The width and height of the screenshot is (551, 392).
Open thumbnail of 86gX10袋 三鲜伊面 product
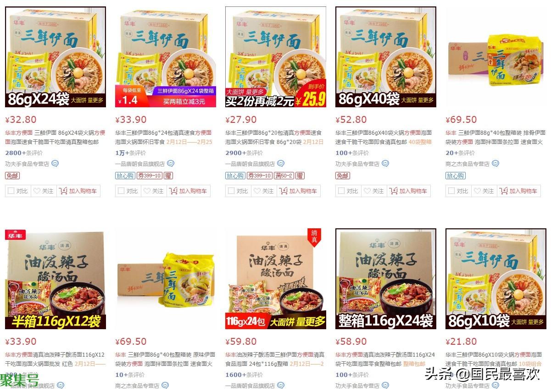click(496, 278)
